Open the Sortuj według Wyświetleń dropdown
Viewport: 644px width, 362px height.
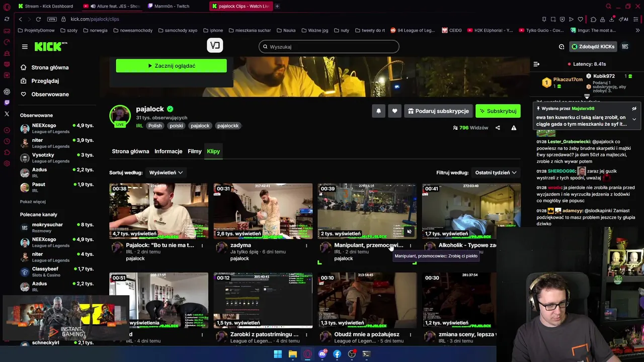[166, 172]
